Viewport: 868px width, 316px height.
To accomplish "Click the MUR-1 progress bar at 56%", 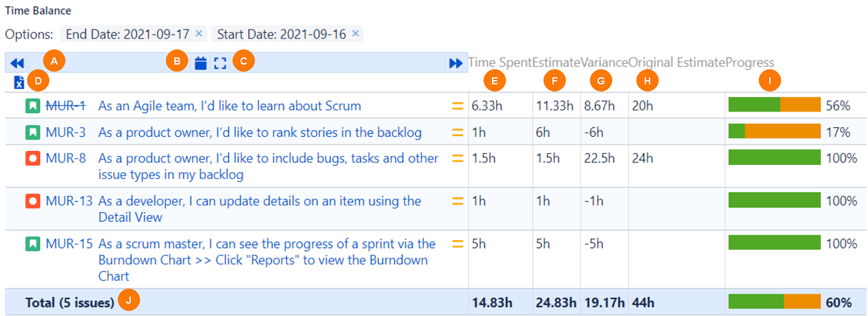I will tap(774, 105).
